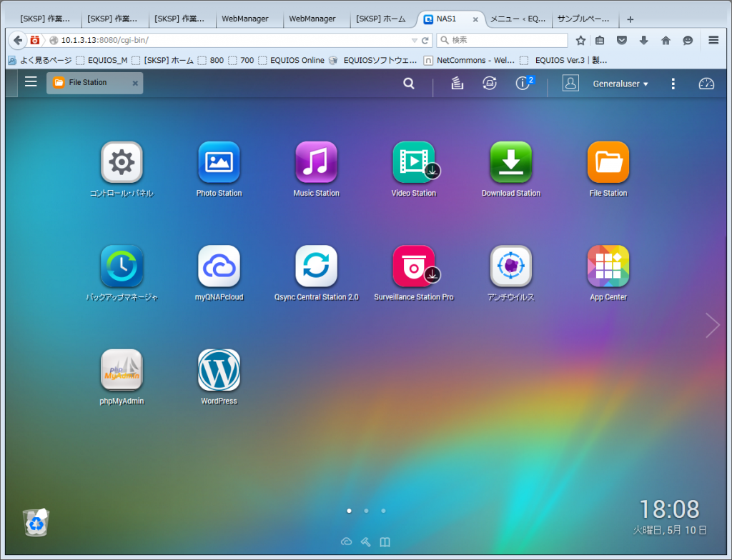Image resolution: width=732 pixels, height=560 pixels.
Task: Click the myQNAPcloud icon at desktop bottom
Action: pyautogui.click(x=347, y=541)
